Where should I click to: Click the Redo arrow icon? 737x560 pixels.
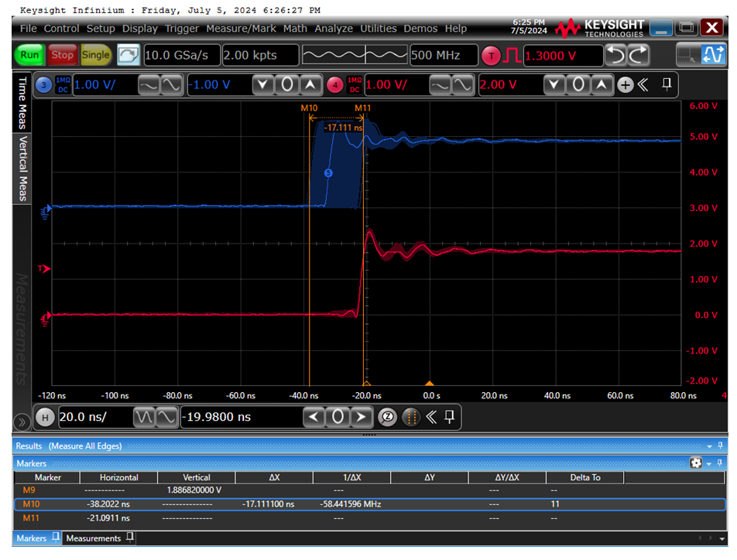[x=639, y=56]
